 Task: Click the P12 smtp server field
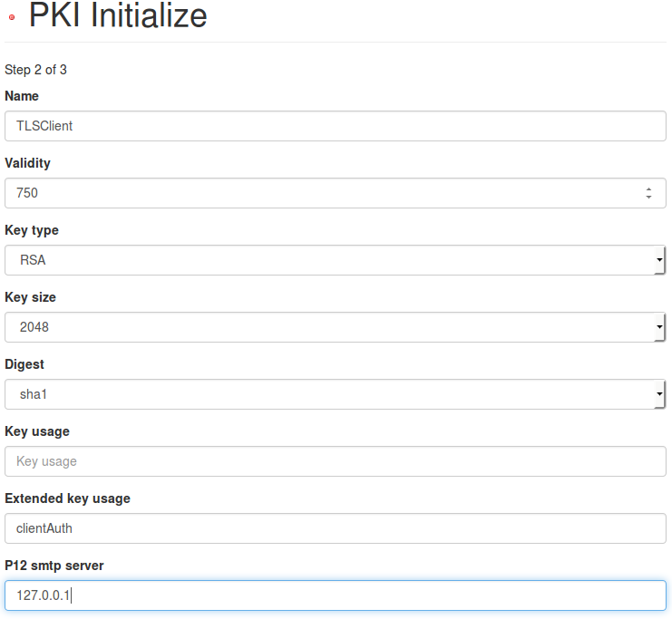(x=336, y=595)
